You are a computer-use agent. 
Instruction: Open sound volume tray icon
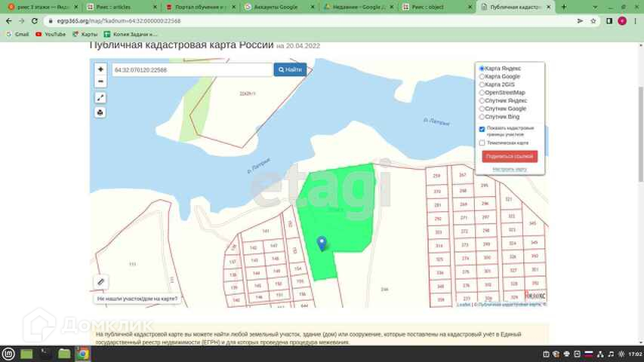pyautogui.click(x=611, y=354)
